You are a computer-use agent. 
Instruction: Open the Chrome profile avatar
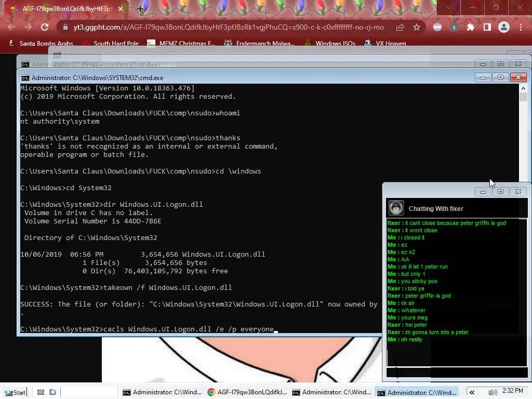click(504, 27)
